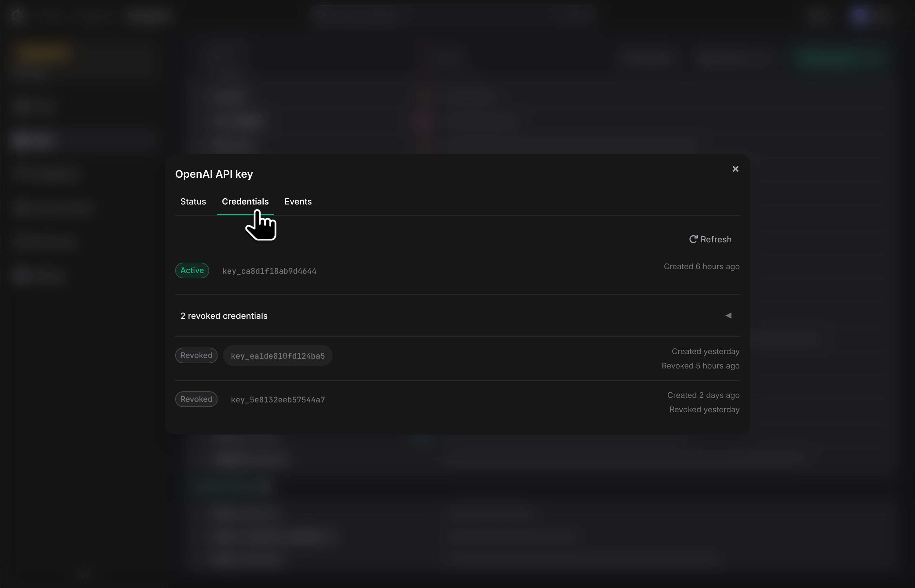Click the Created yesterday timestamp
The height and width of the screenshot is (588, 915).
(x=705, y=351)
